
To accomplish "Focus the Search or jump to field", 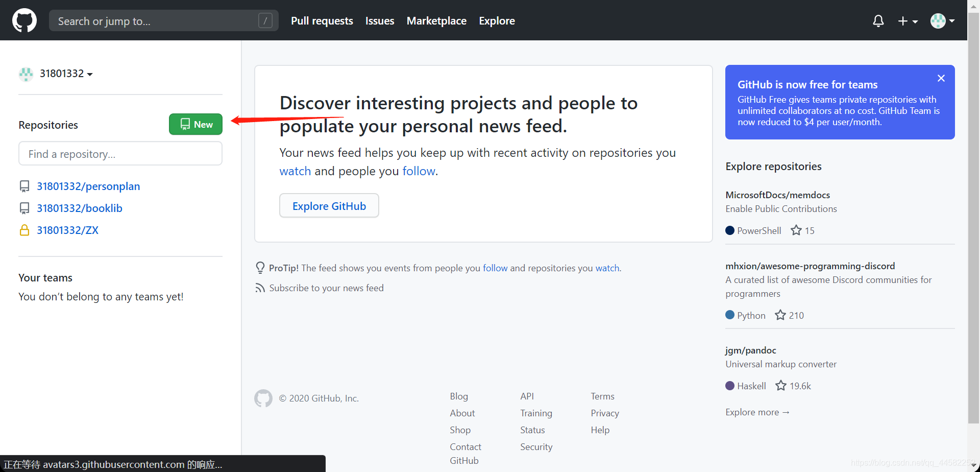I will 164,20.
